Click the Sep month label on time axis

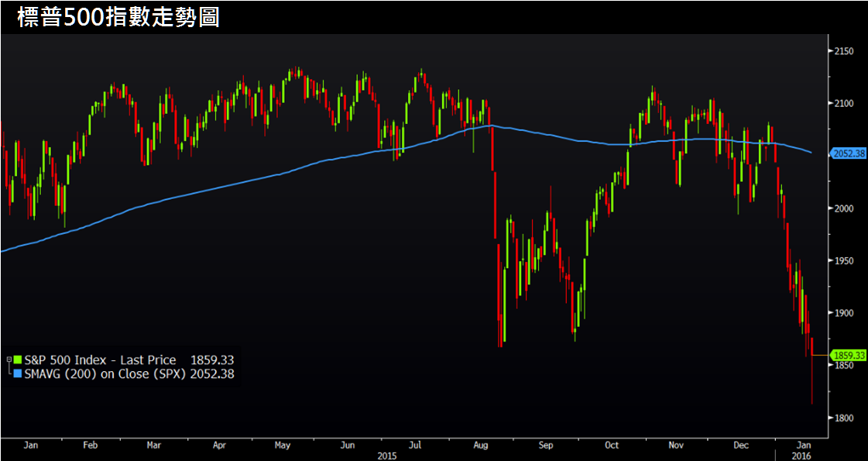[x=547, y=446]
